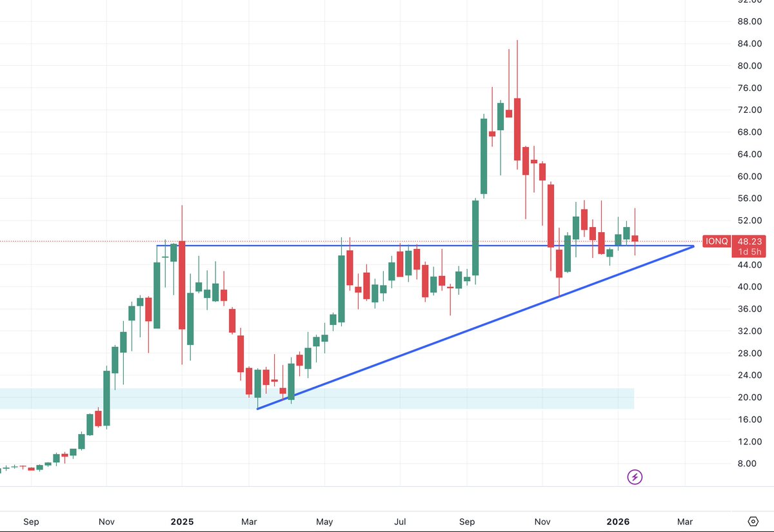
Task: Click the 32.00 price axis label
Action: click(x=749, y=331)
